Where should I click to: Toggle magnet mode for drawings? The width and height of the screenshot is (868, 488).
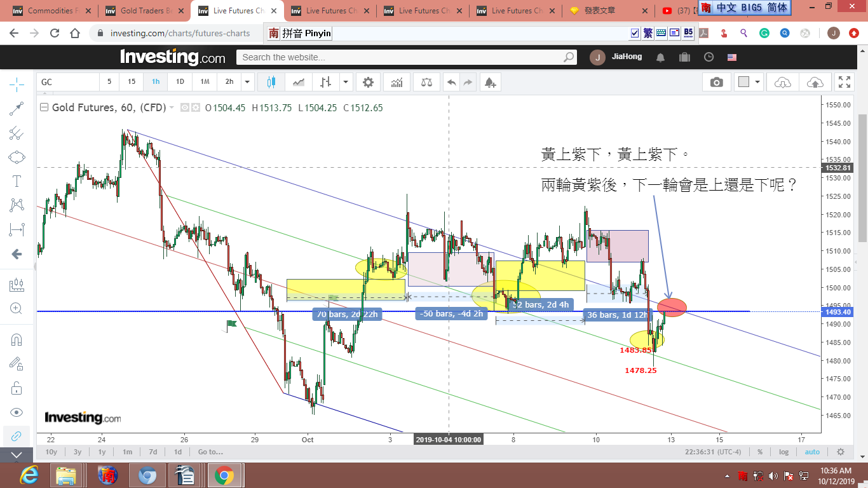pyautogui.click(x=17, y=339)
